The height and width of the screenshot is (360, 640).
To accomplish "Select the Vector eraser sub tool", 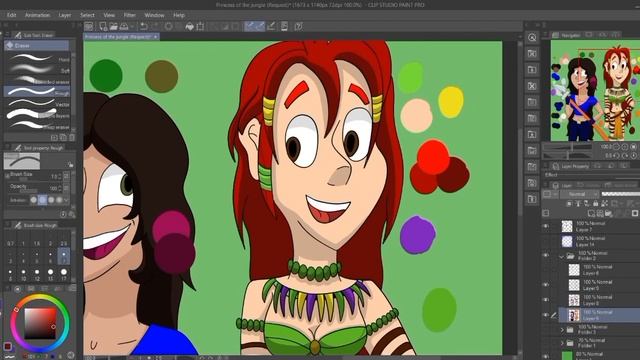I will click(38, 103).
